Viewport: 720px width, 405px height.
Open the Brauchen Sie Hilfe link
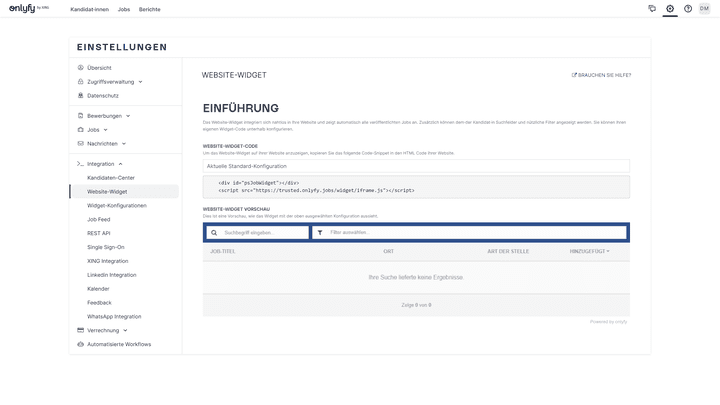pos(601,75)
